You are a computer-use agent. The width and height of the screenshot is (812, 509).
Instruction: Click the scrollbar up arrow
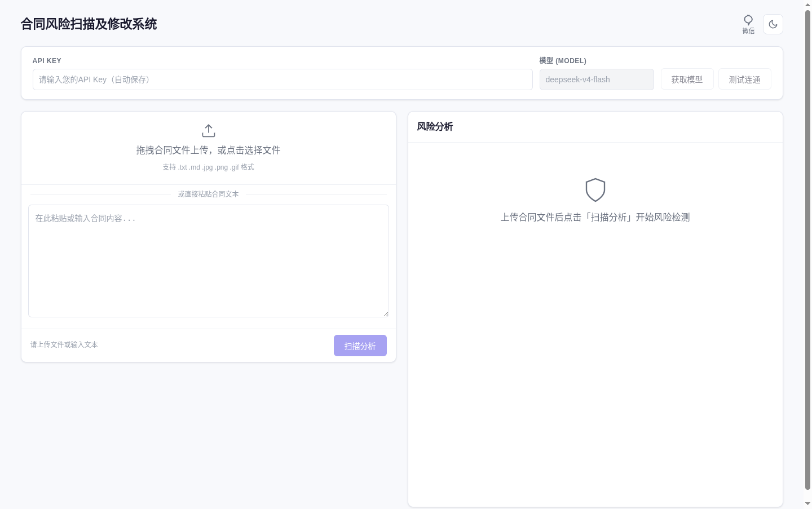pos(807,5)
